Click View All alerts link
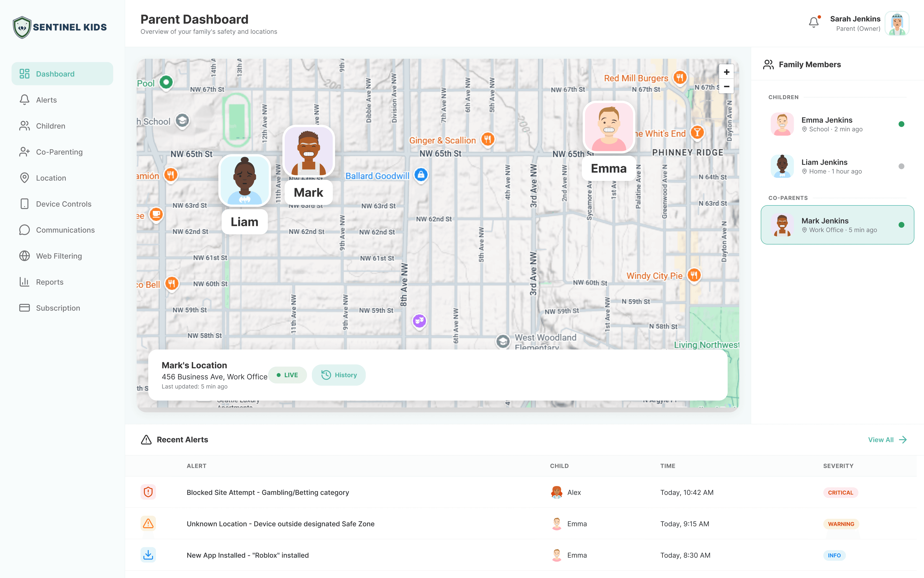 [x=887, y=440]
